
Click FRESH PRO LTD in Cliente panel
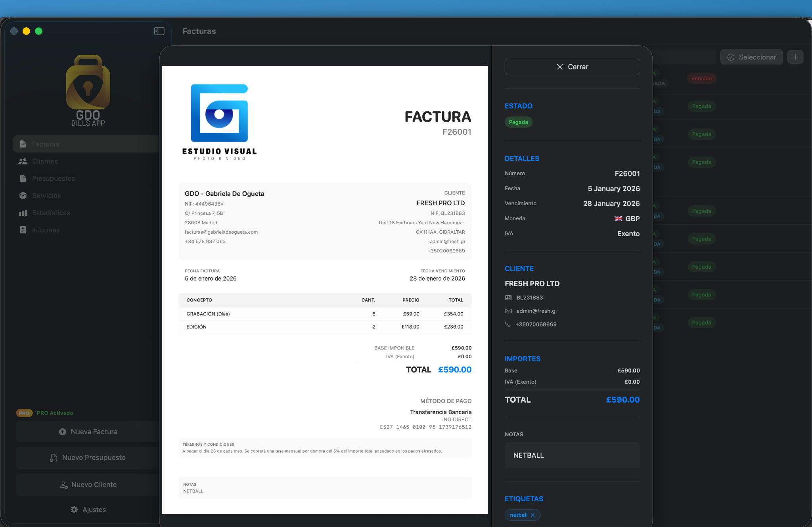point(532,284)
